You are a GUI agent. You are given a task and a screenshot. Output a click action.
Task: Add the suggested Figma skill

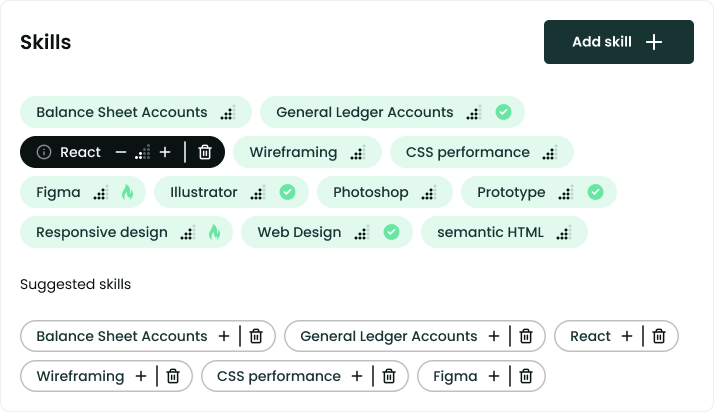[494, 376]
